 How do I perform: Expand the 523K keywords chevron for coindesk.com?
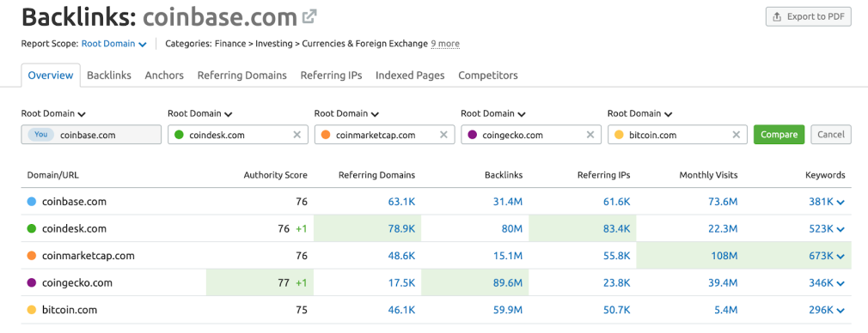840,229
